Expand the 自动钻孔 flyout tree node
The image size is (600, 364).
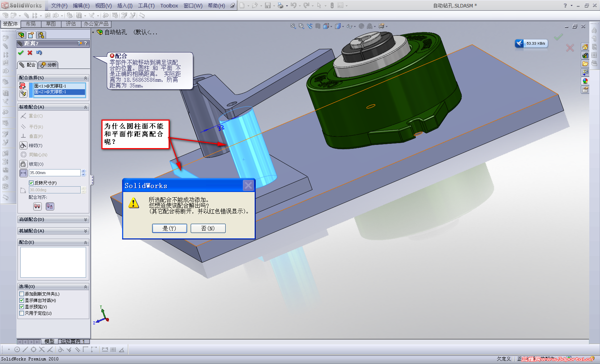[93, 32]
